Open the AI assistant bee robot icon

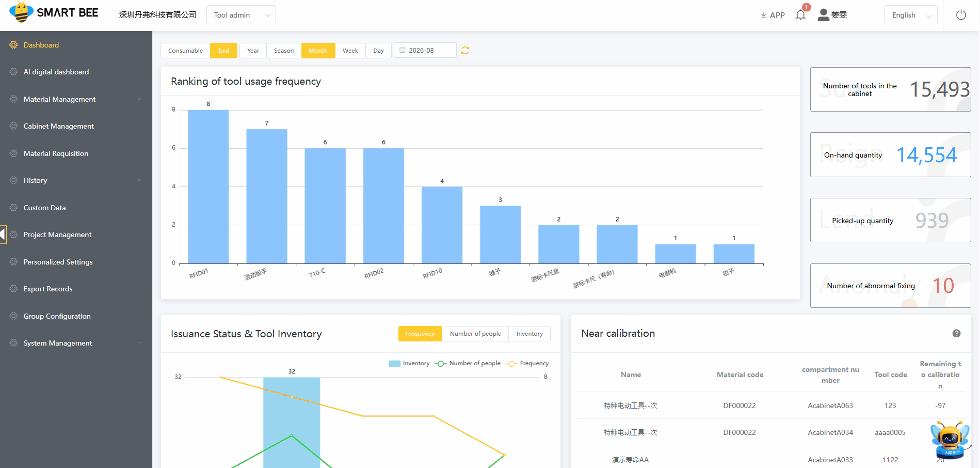tap(950, 440)
